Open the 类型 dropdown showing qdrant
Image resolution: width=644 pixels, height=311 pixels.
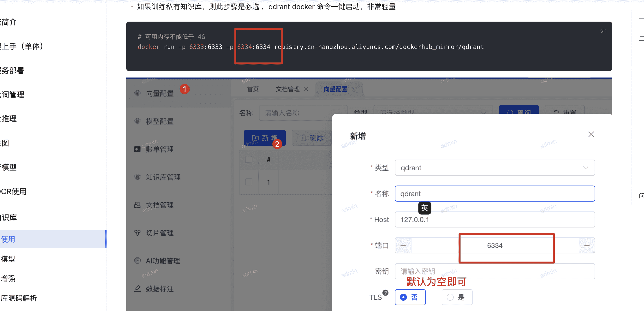(495, 168)
